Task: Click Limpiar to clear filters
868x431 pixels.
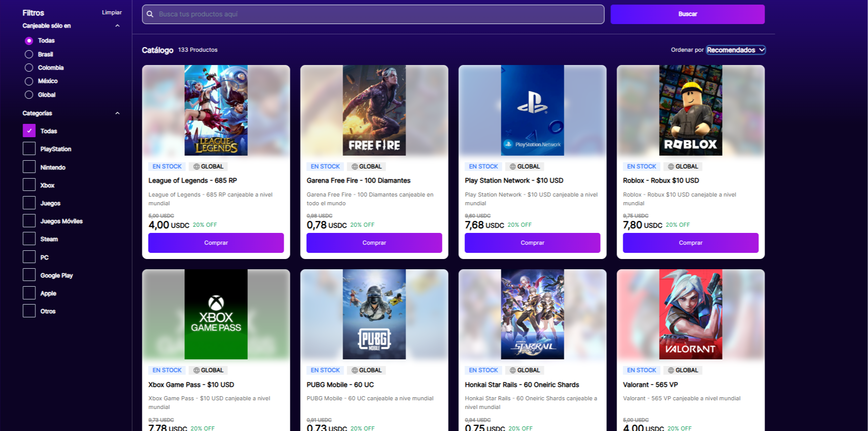Action: (x=112, y=12)
